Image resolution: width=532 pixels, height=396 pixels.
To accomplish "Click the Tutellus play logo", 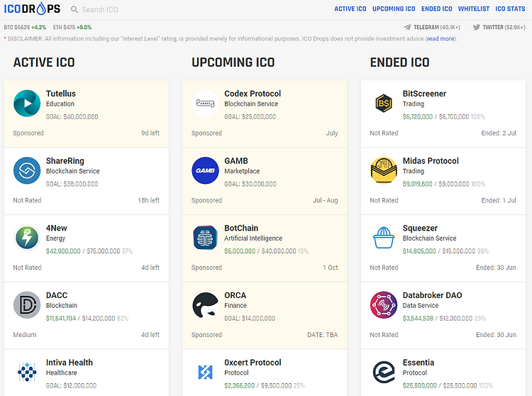I will tap(27, 103).
